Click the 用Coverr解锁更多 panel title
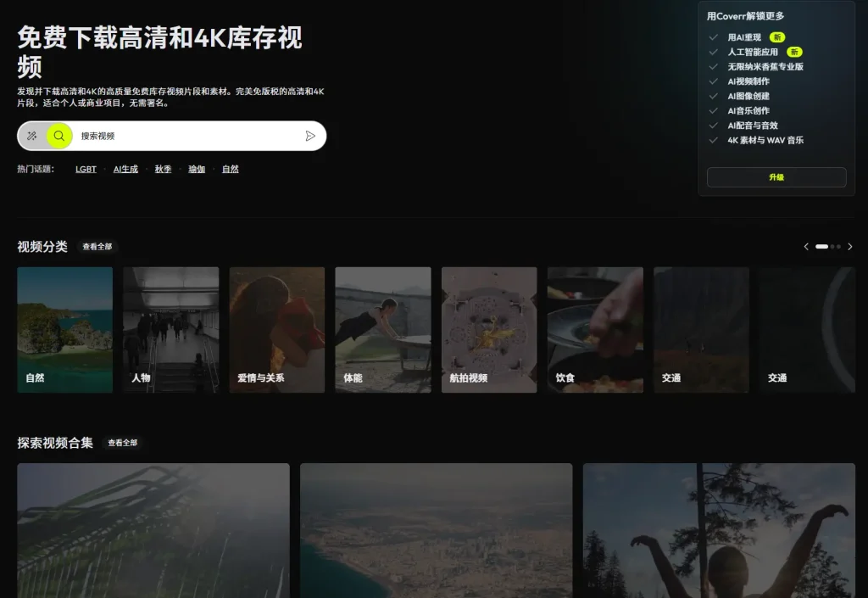The height and width of the screenshot is (598, 868). point(745,16)
